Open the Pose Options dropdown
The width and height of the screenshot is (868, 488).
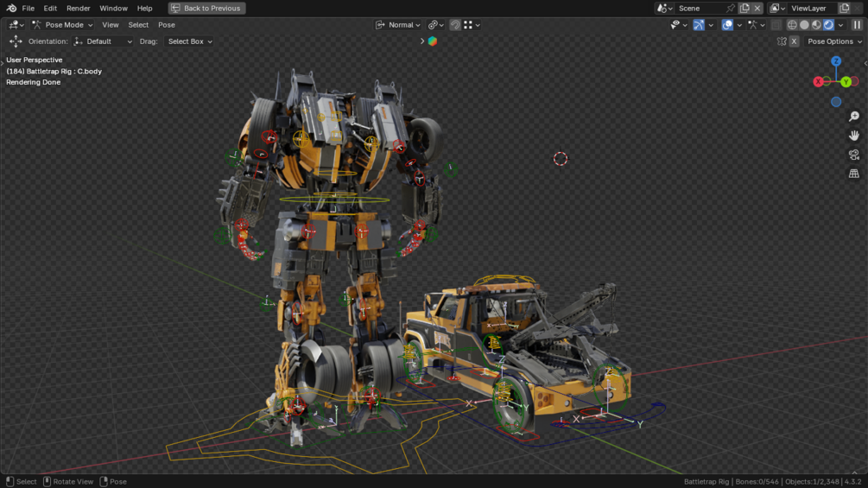click(833, 41)
